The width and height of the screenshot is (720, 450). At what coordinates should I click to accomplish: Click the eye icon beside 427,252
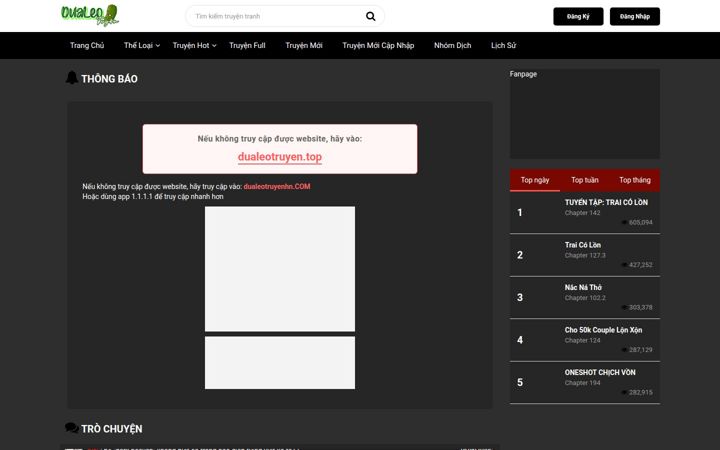624,265
